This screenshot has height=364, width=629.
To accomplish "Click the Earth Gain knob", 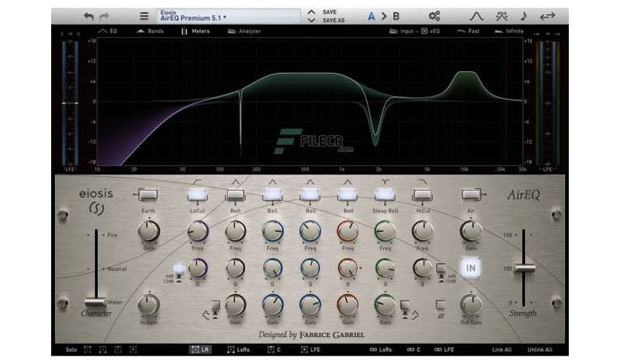I will click(149, 232).
